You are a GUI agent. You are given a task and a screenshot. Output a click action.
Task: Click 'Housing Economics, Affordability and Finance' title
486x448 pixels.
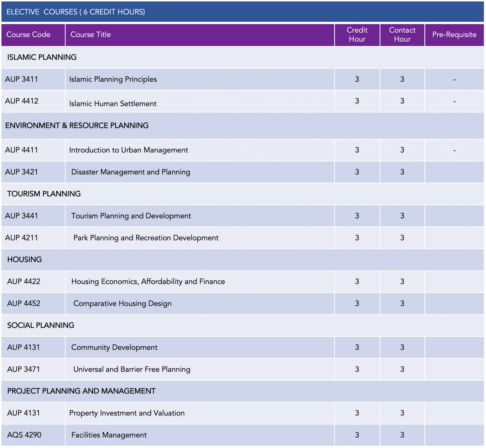tap(148, 282)
